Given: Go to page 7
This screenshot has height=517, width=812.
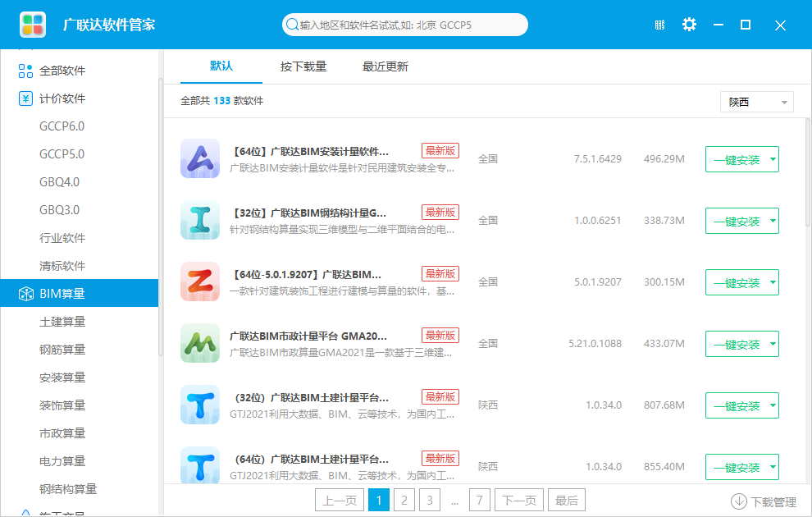Looking at the screenshot, I should tap(480, 501).
